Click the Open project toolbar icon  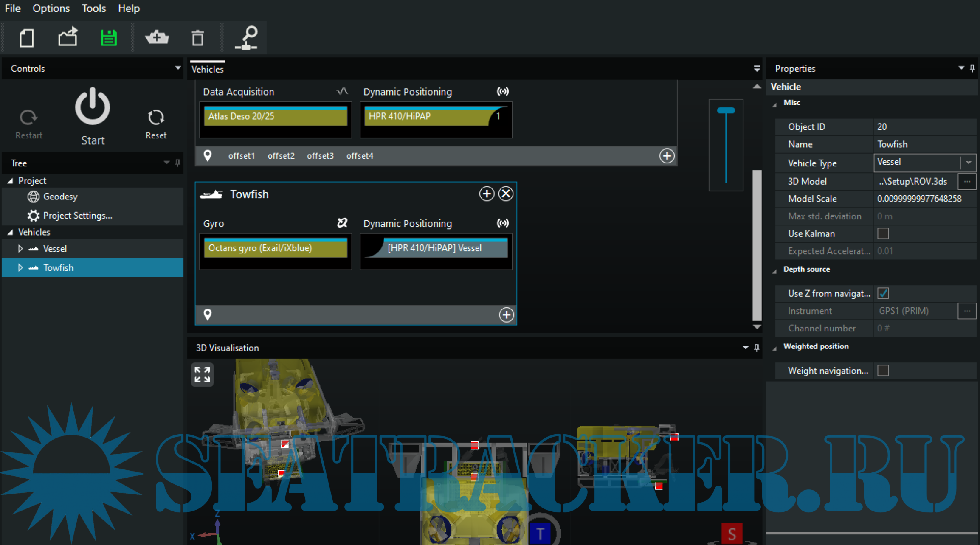tap(68, 38)
